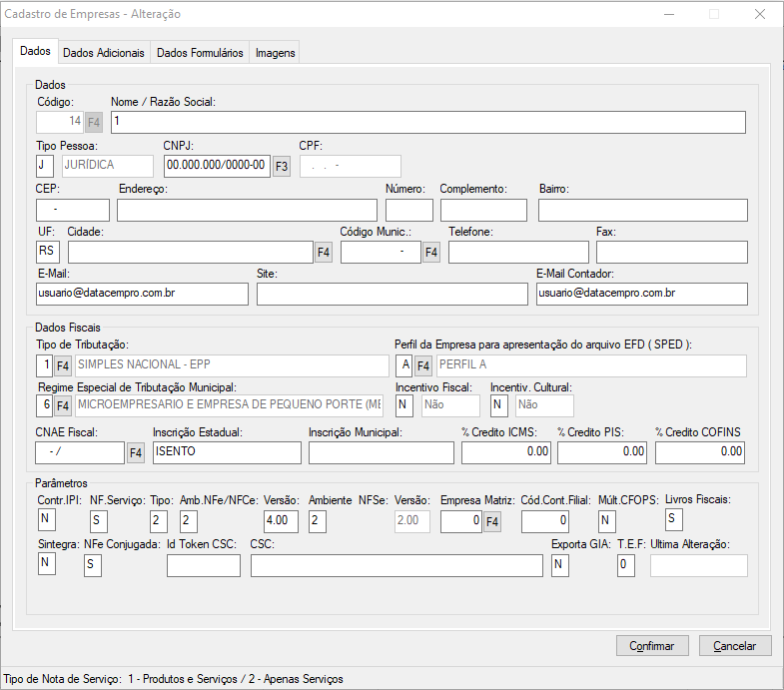
Task: Click the F3 button next to CNPJ
Action: point(282,166)
